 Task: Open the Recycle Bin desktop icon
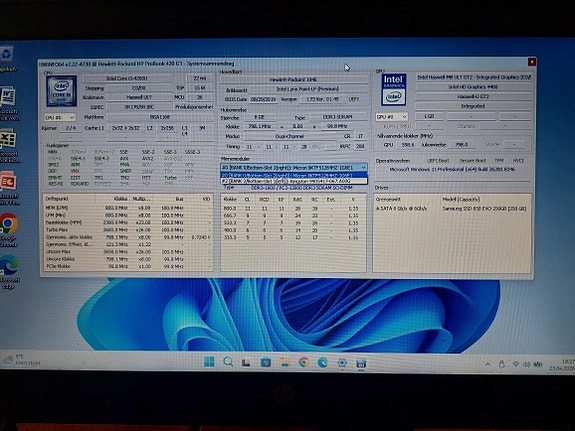pos(7,58)
